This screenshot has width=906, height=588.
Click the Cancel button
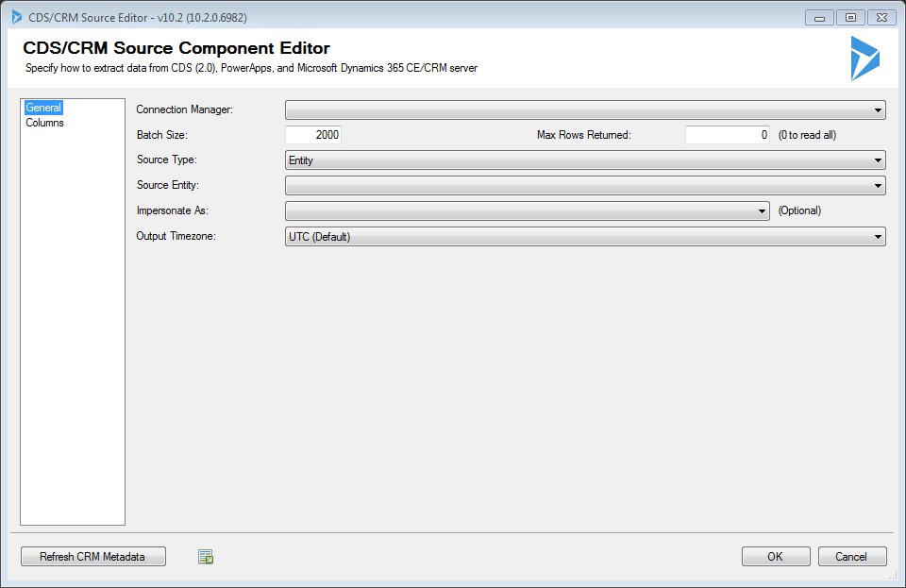851,557
